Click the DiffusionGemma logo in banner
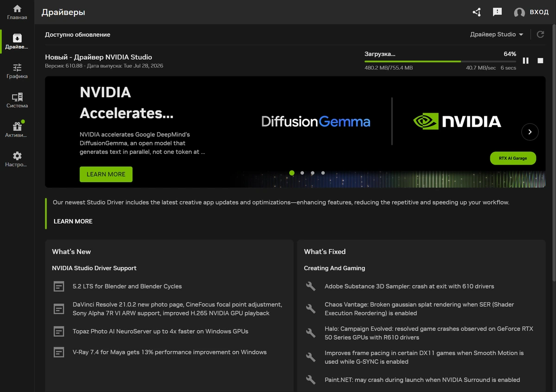Screen dimensions: 556x392 tap(316, 122)
